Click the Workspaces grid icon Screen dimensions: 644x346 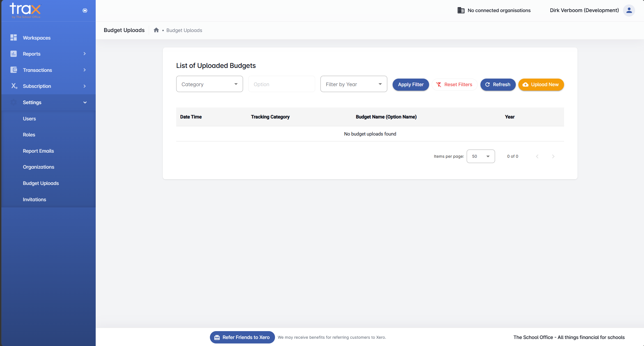click(13, 38)
